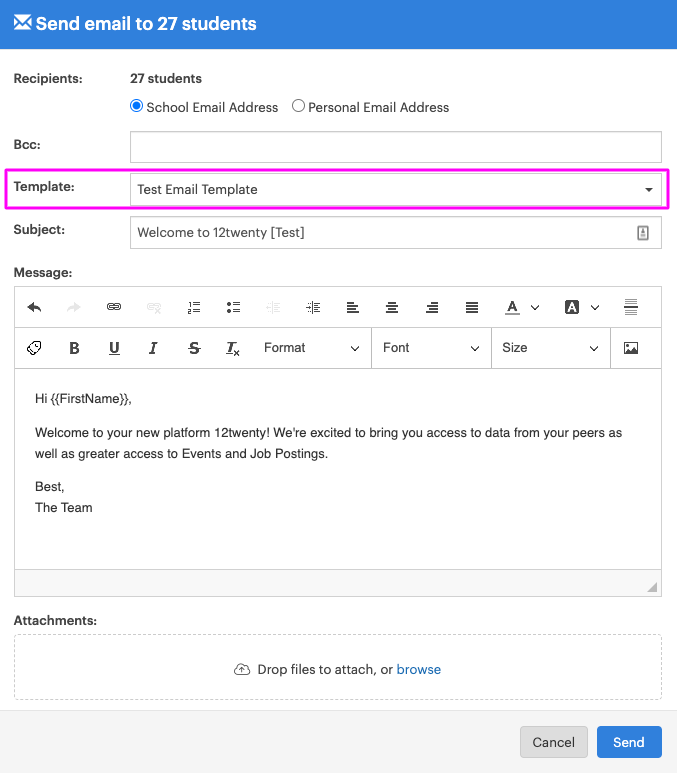Decrease indent of the text

click(x=273, y=308)
